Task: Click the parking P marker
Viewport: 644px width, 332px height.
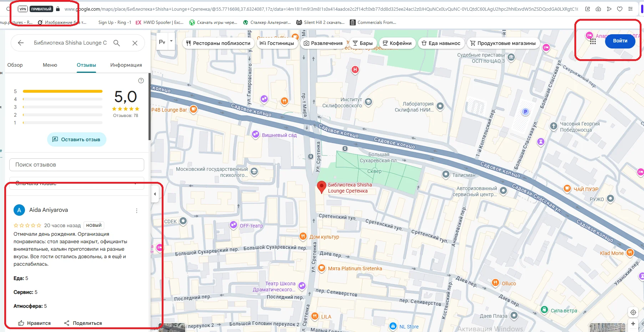Action: click(525, 112)
